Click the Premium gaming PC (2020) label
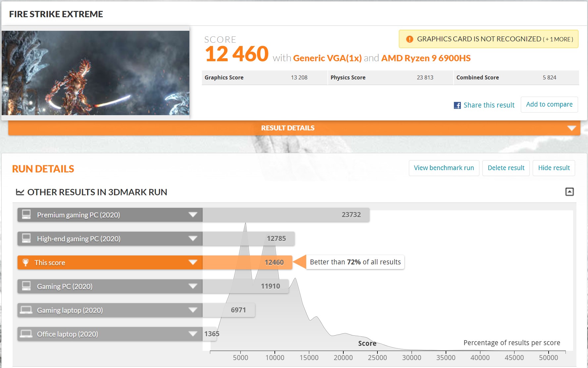 [x=78, y=215]
